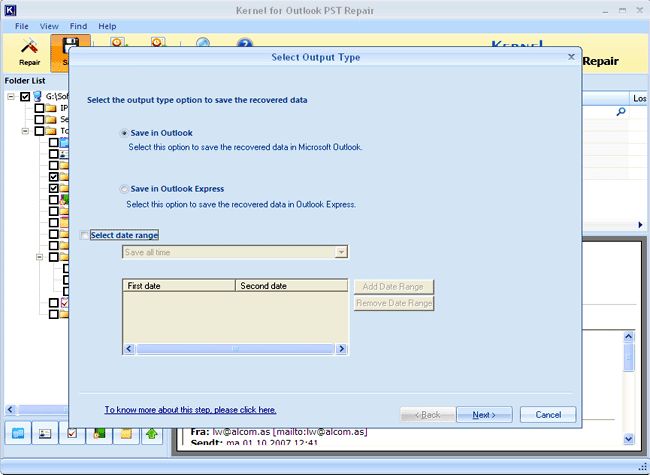Click the Remove Date Range button
This screenshot has height=475, width=650.
(394, 303)
